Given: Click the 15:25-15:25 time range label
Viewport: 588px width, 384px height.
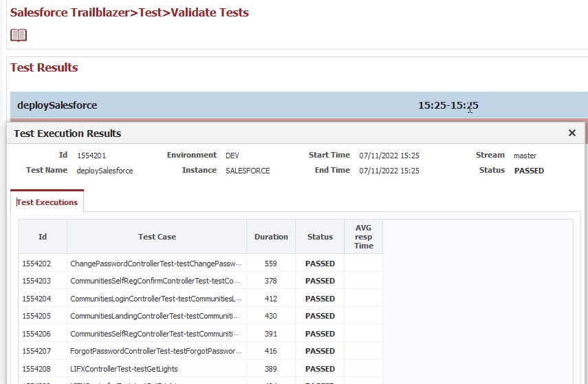Looking at the screenshot, I should click(x=448, y=105).
